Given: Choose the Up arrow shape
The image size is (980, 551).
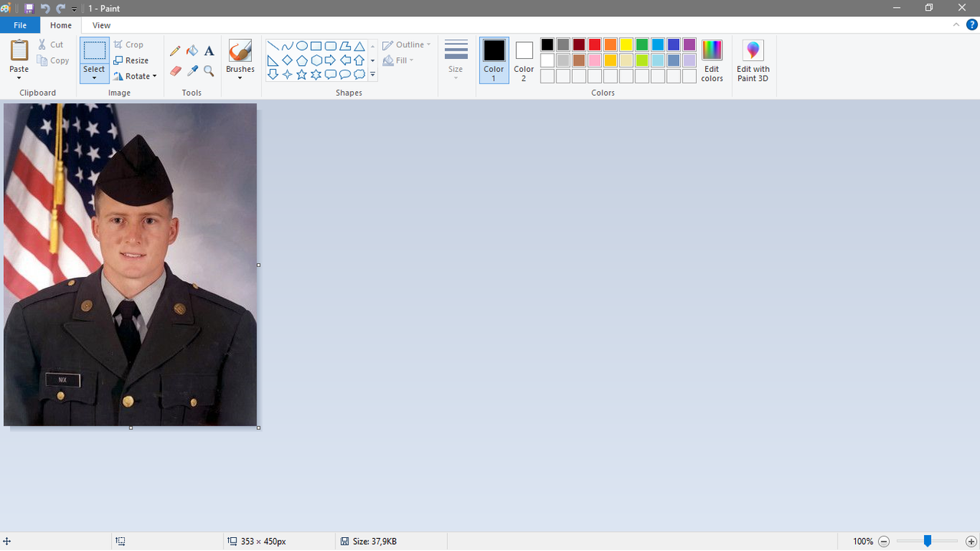Looking at the screenshot, I should [x=359, y=60].
